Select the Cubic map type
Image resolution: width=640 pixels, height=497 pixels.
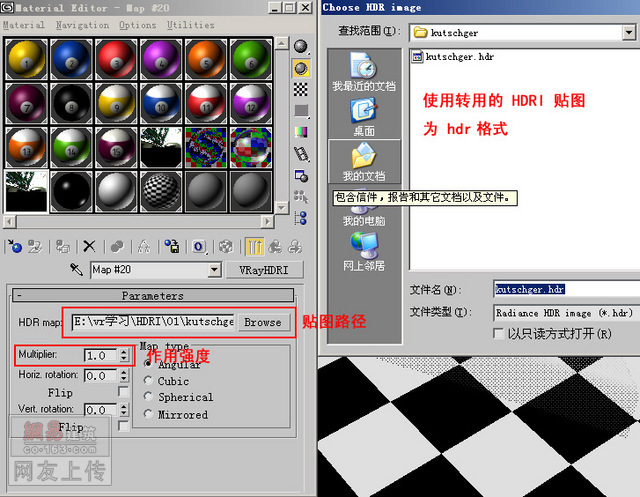[x=148, y=380]
